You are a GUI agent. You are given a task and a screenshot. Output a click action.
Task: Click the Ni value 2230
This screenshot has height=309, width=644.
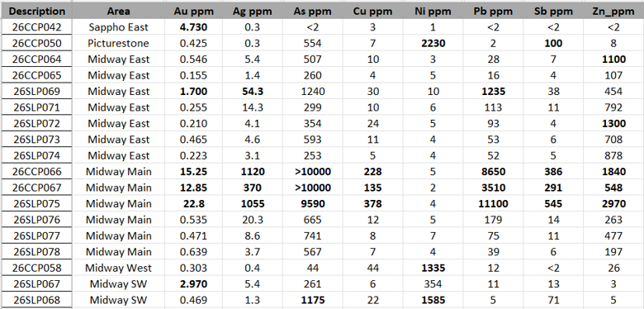pos(433,43)
